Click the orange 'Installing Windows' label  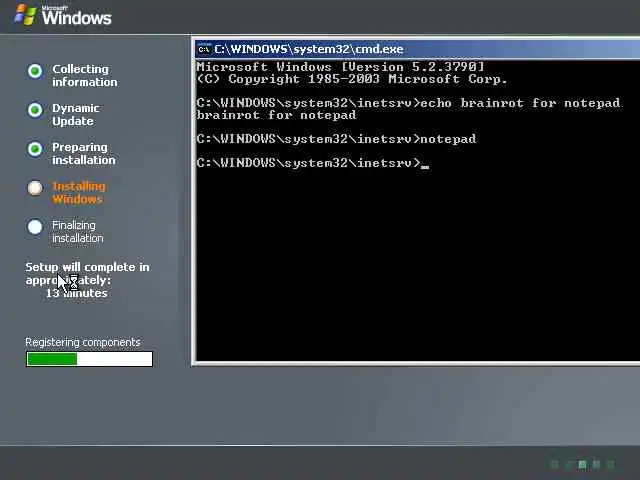[x=79, y=193]
